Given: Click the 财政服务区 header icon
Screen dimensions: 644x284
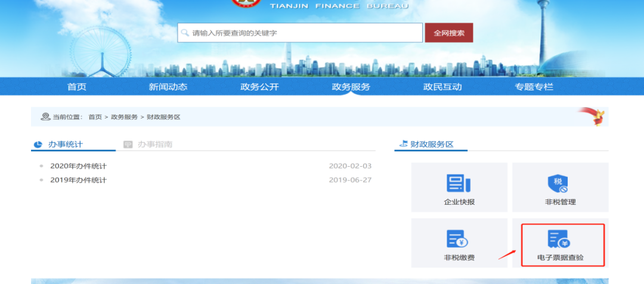Looking at the screenshot, I should click(x=404, y=144).
